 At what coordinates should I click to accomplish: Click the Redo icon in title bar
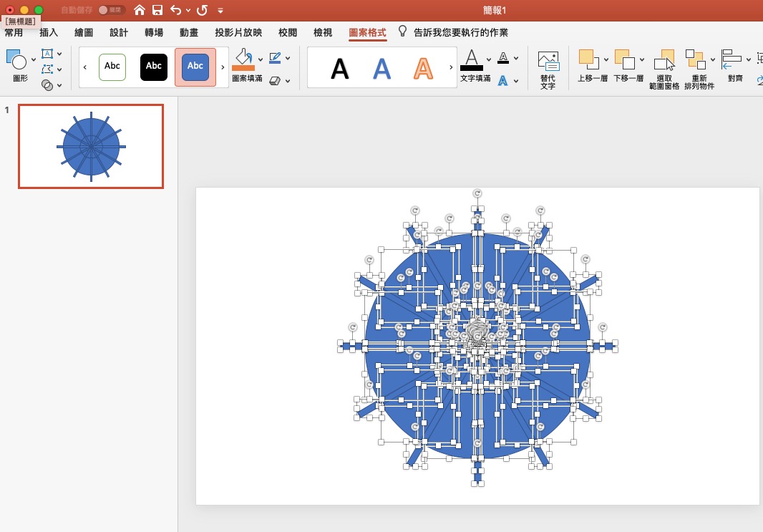[x=202, y=10]
